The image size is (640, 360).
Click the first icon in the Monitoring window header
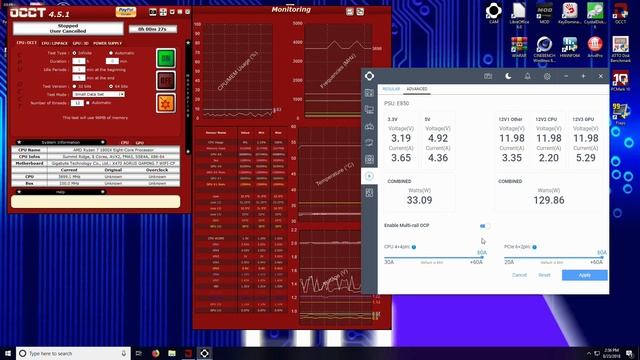tap(350, 12)
